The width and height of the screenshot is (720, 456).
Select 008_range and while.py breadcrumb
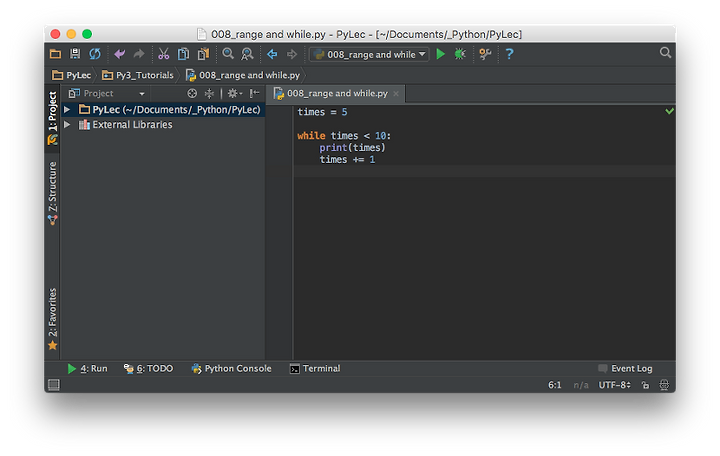click(243, 75)
